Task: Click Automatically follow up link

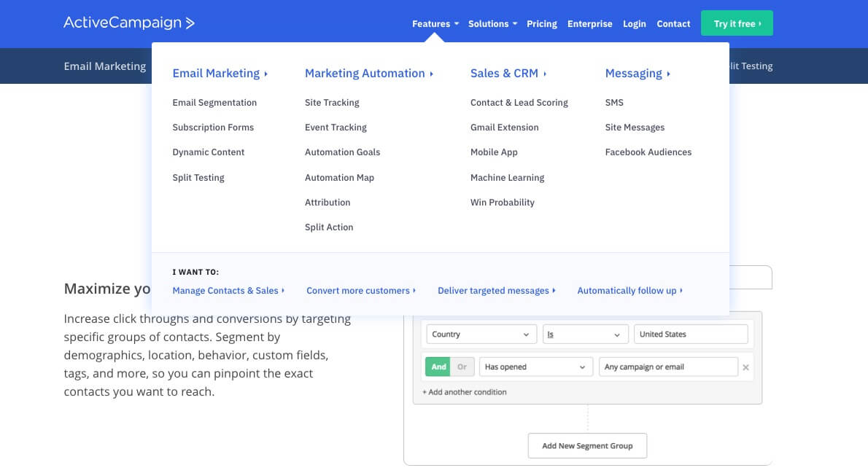Action: [x=630, y=291]
